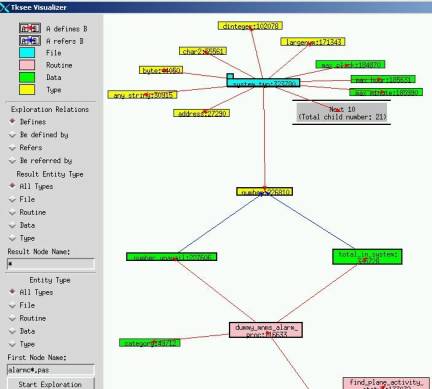The width and height of the screenshot is (432, 389).
Task: Click the First Node Name field
Action: pyautogui.click(x=51, y=370)
